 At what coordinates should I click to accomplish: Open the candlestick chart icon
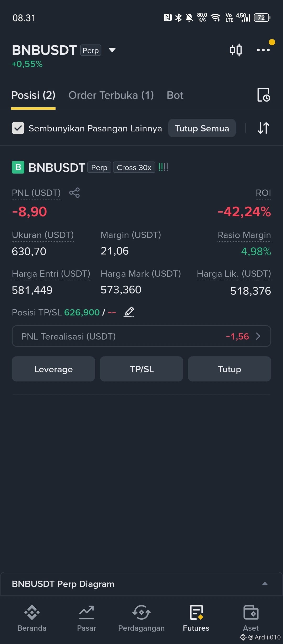[x=236, y=50]
